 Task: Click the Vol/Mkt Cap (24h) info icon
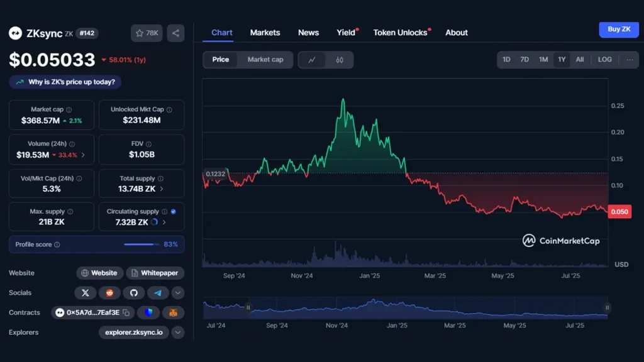(79, 178)
